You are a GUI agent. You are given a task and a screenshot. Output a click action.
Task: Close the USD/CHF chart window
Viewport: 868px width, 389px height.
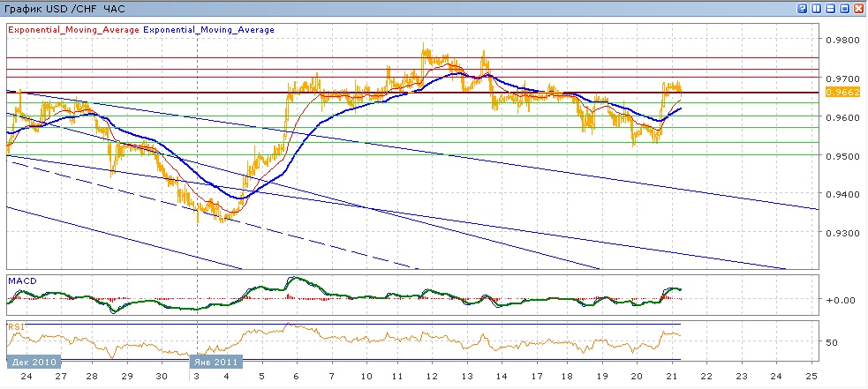tap(858, 8)
